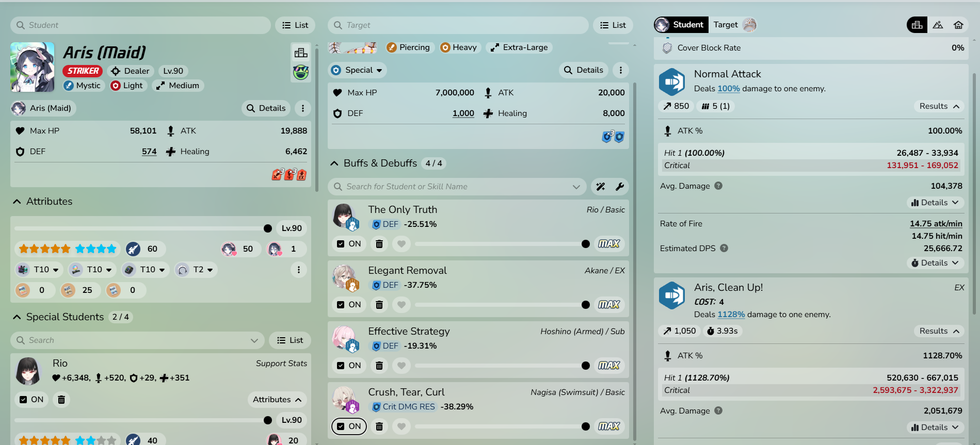Click the wrench icon in Buffs & Debuffs
Viewport: 980px width, 445px height.
pyautogui.click(x=620, y=187)
